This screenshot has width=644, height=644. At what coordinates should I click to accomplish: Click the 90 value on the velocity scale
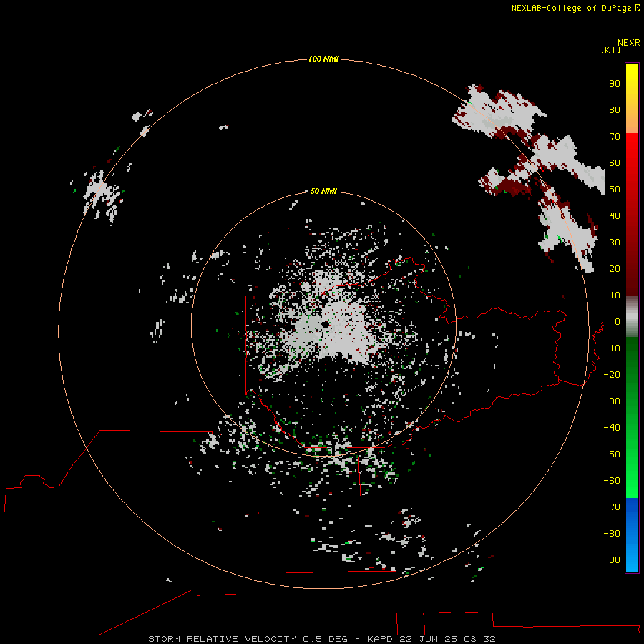coord(615,84)
